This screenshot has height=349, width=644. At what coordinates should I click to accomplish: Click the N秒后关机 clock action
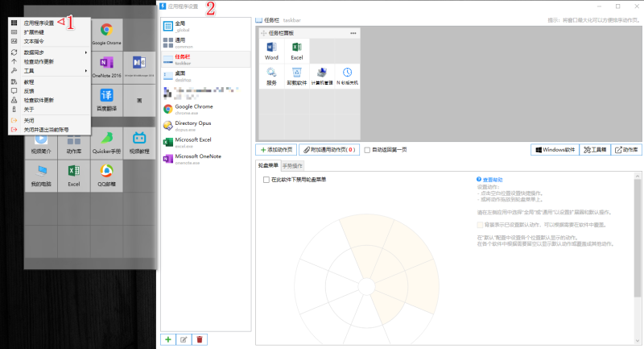(347, 76)
